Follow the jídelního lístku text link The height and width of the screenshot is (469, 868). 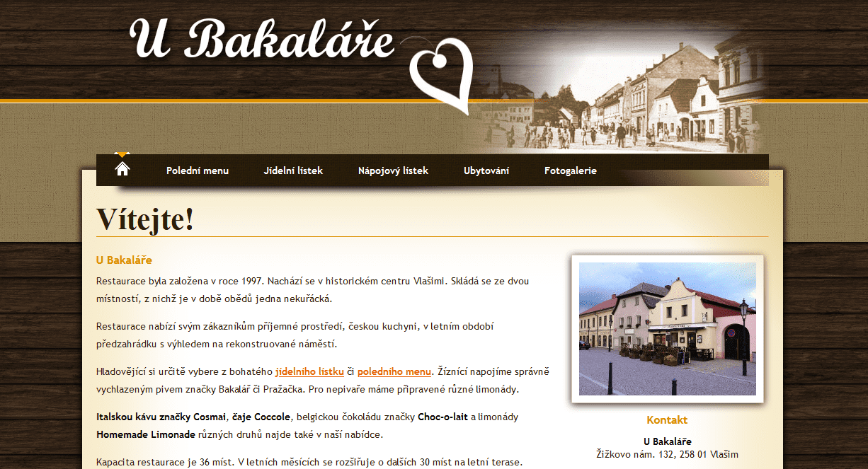pyautogui.click(x=309, y=371)
